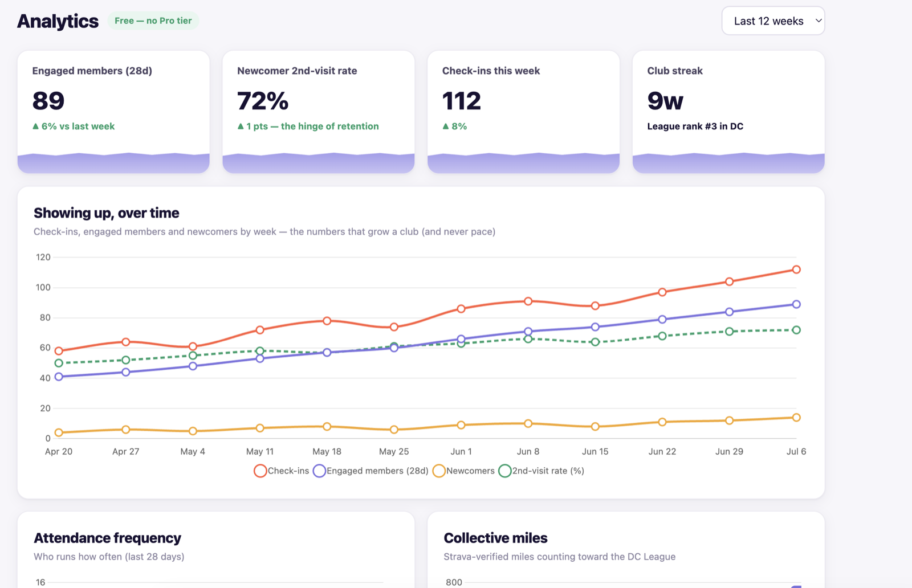Toggle the Newcomers legend series
The image size is (912, 588).
coord(463,471)
